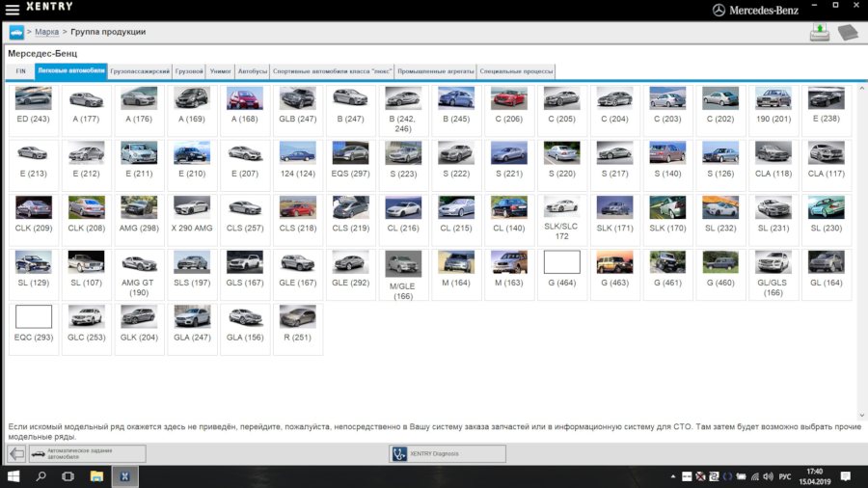The image size is (868, 488).
Task: Open the Специальные процессы tab
Action: coord(516,71)
